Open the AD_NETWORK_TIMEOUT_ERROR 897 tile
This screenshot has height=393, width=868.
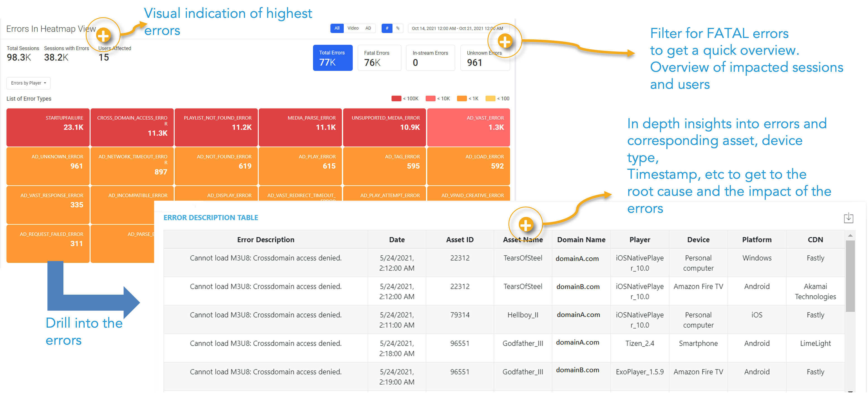(x=132, y=166)
